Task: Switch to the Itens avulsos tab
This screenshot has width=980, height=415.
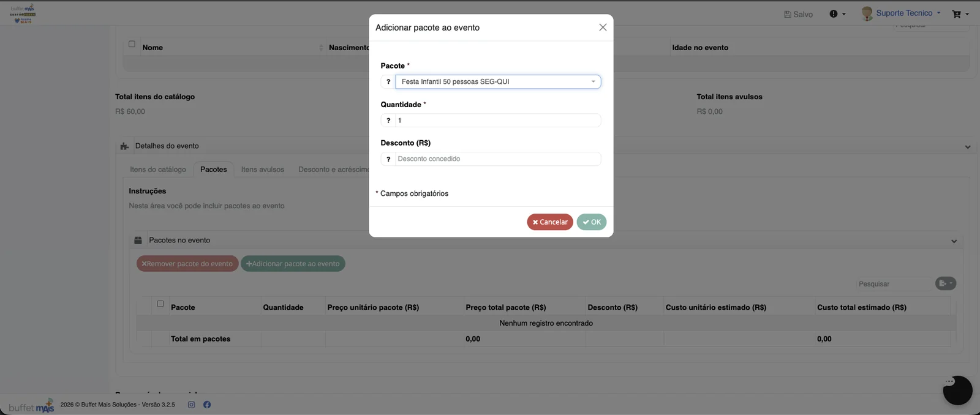Action: tap(263, 170)
